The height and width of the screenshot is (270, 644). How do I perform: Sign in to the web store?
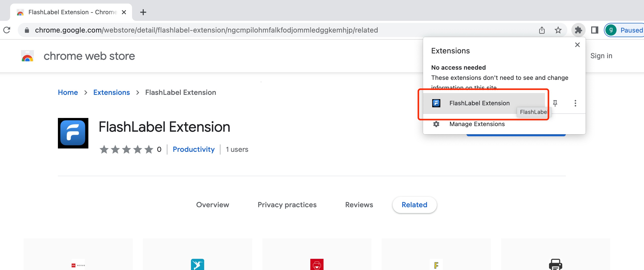click(601, 56)
